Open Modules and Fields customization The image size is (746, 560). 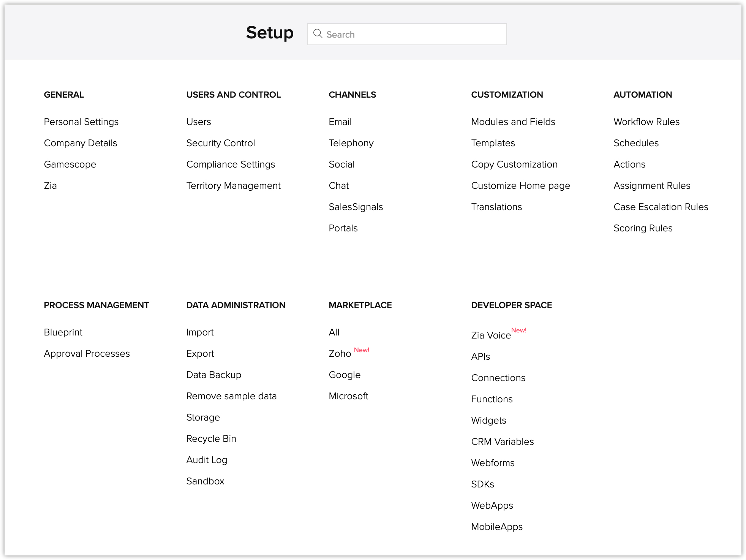(x=513, y=122)
